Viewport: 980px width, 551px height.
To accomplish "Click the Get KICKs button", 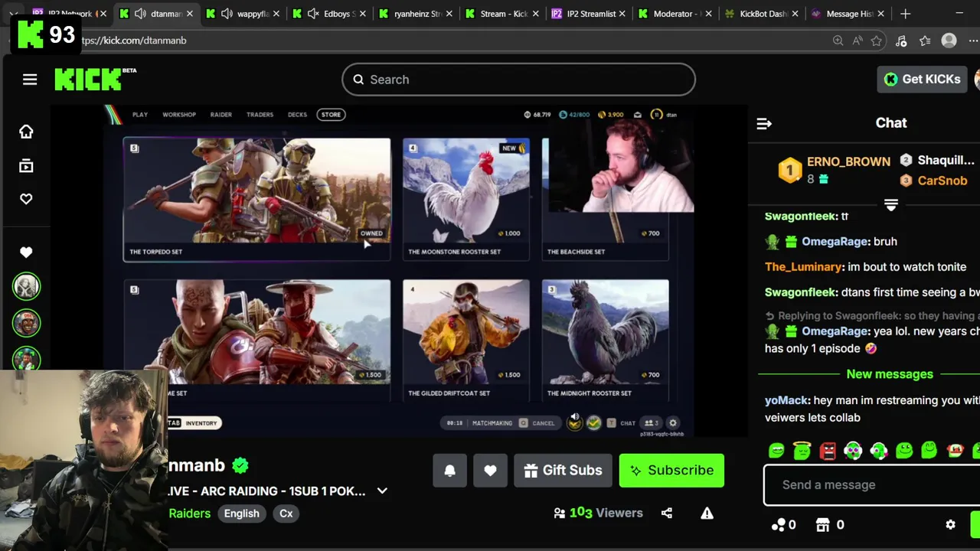I will 923,79.
